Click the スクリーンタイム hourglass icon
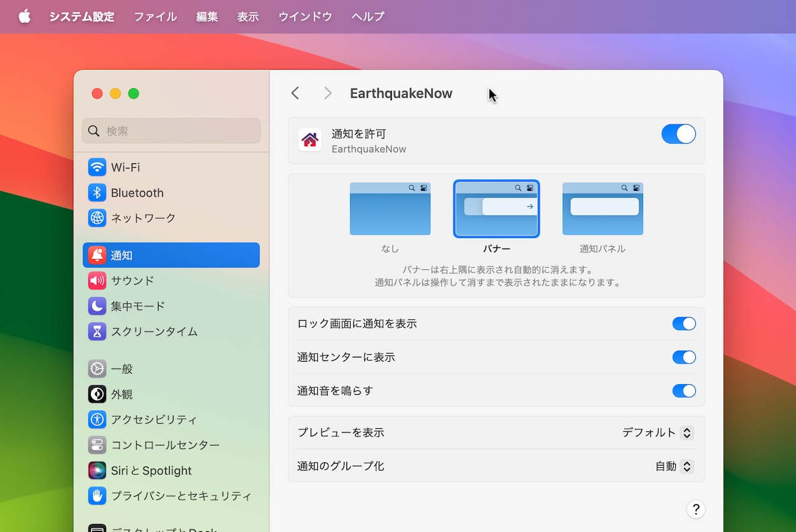Image resolution: width=796 pixels, height=532 pixels. (x=97, y=332)
